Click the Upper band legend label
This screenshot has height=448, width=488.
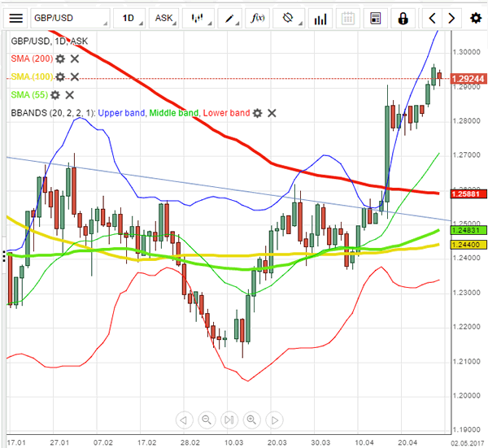pyautogui.click(x=121, y=113)
